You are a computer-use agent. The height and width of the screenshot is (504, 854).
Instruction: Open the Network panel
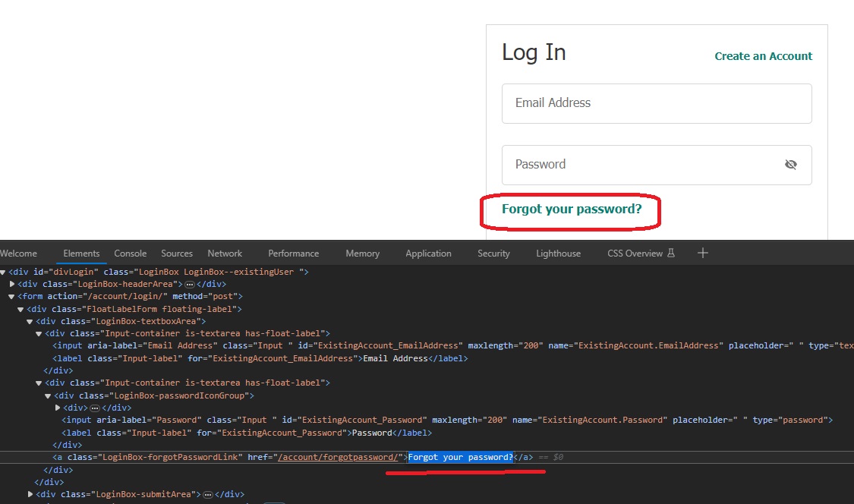pos(225,253)
